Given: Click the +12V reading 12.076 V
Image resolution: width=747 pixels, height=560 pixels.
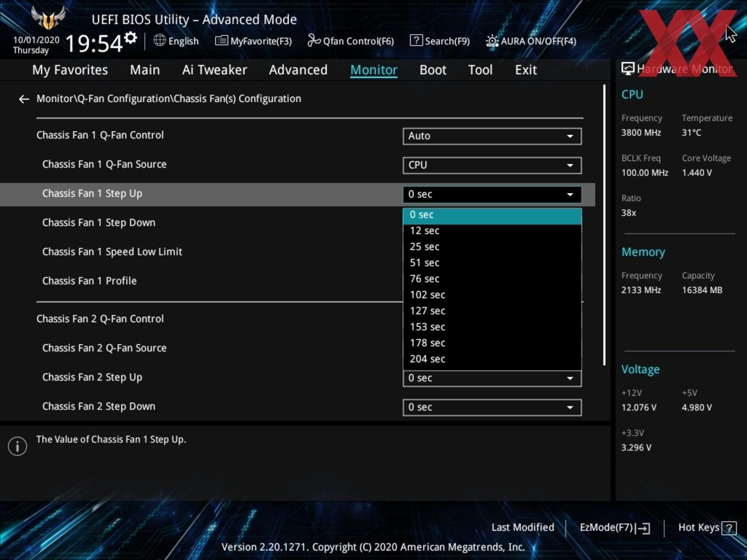Looking at the screenshot, I should click(x=639, y=408).
